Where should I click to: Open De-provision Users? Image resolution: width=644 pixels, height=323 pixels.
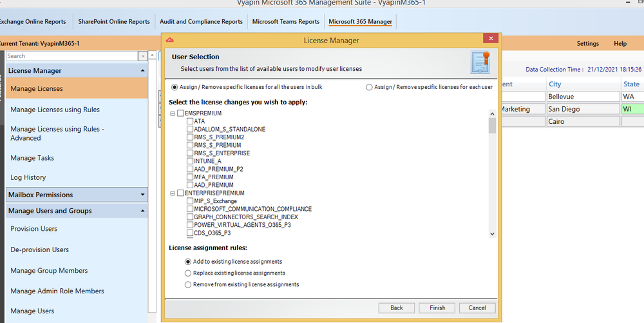click(x=39, y=250)
